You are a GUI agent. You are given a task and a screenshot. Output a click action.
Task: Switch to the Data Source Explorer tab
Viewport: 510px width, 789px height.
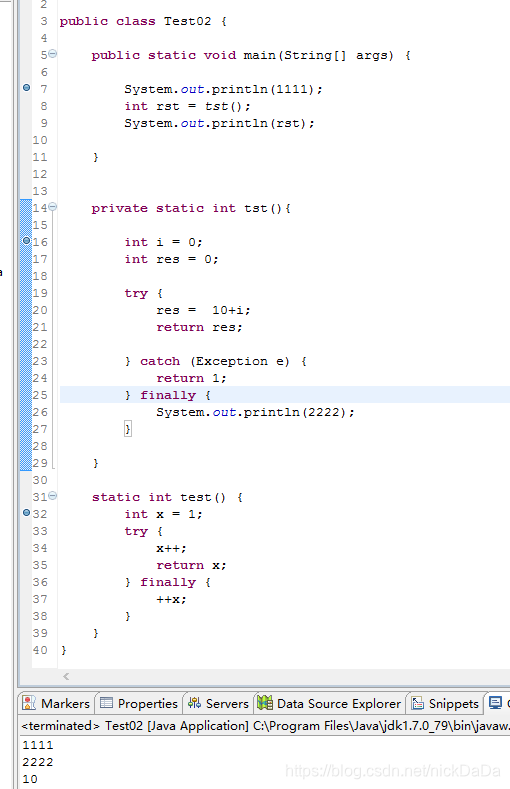tap(329, 703)
